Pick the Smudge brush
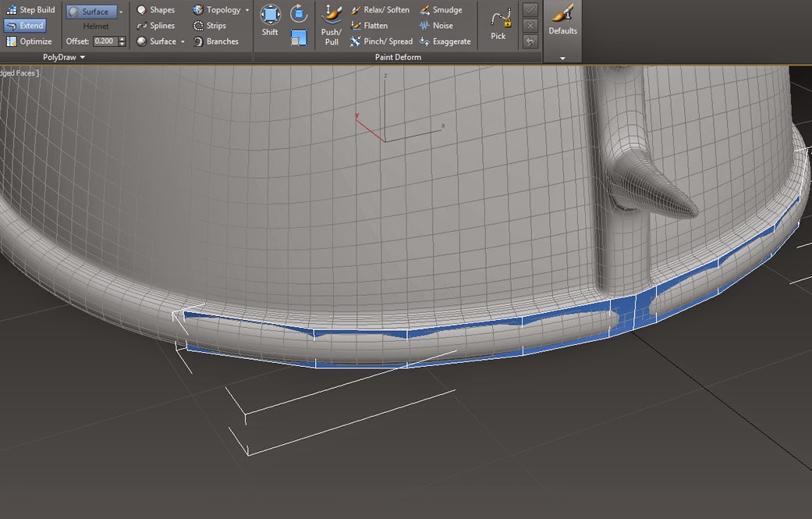 [x=441, y=10]
